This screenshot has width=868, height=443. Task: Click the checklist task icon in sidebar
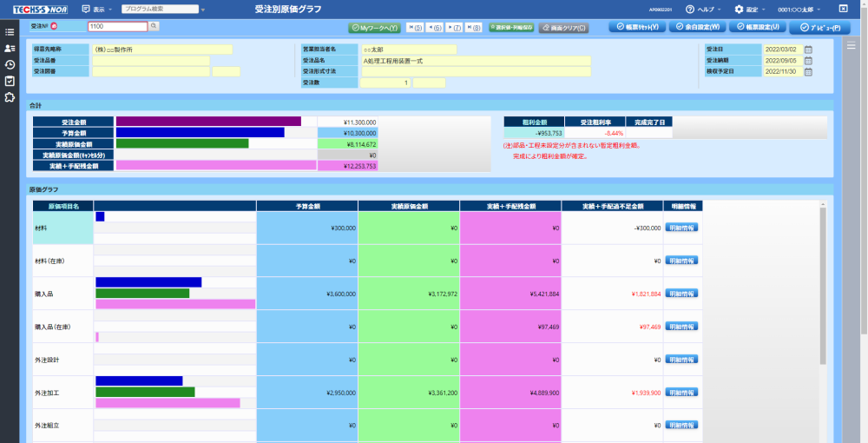pyautogui.click(x=10, y=81)
